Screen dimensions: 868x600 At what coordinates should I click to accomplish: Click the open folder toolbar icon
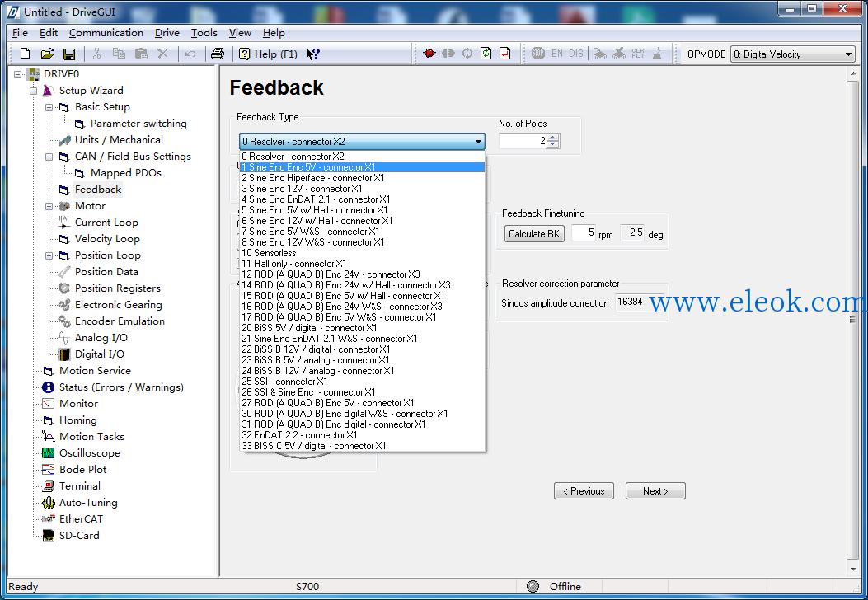click(x=47, y=54)
